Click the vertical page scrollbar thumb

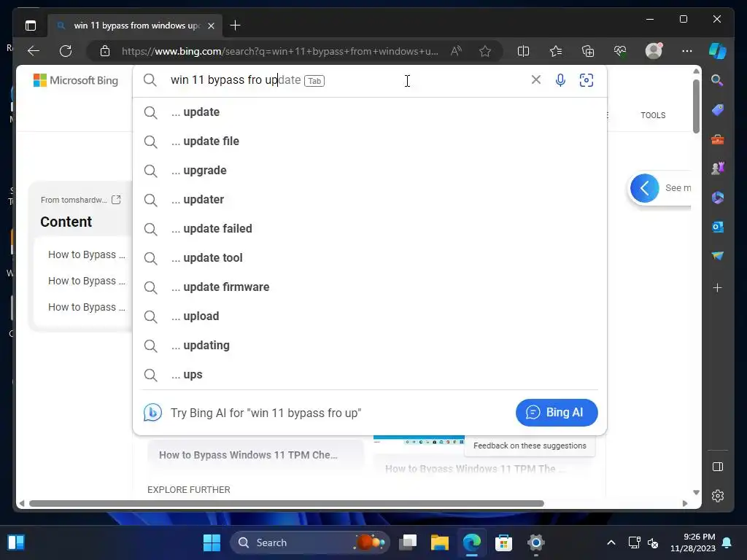(696, 106)
